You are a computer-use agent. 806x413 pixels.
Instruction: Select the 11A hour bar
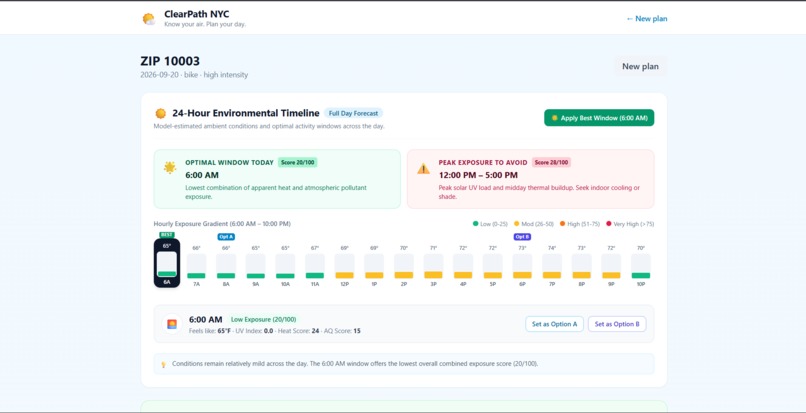[315, 266]
